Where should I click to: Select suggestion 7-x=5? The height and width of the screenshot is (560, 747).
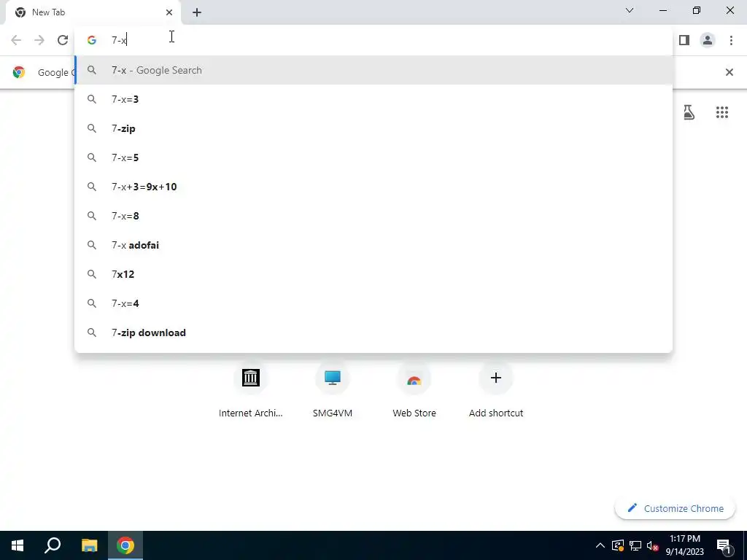point(373,157)
